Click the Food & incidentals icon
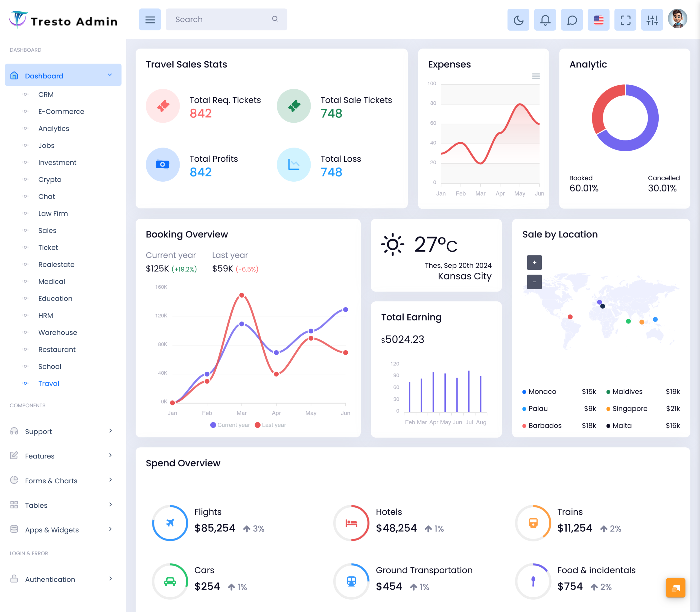 (533, 581)
